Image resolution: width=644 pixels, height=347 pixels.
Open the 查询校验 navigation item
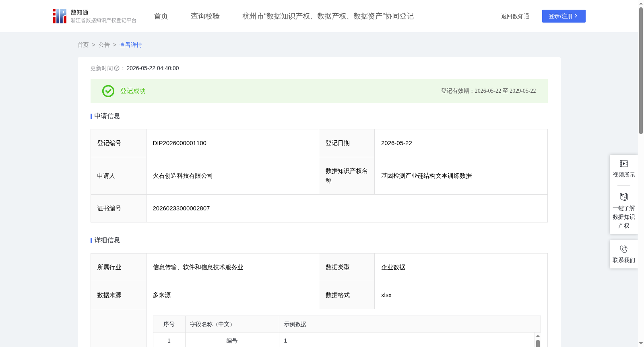pos(205,16)
